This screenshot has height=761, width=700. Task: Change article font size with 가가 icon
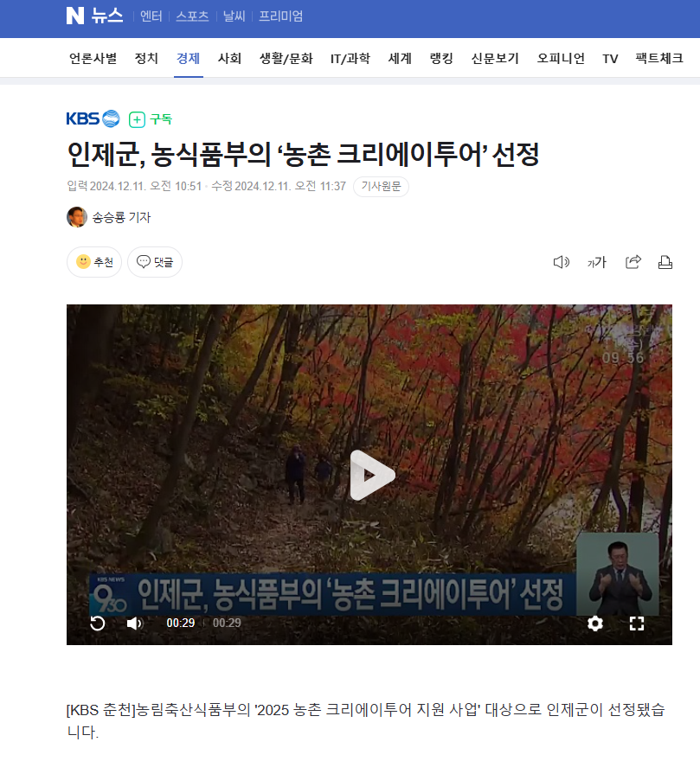pos(596,262)
